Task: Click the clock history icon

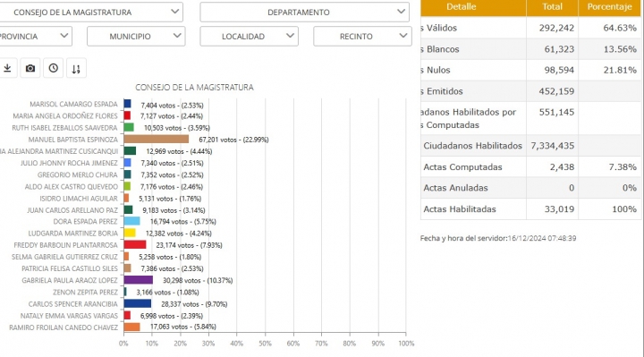Action: [54, 68]
